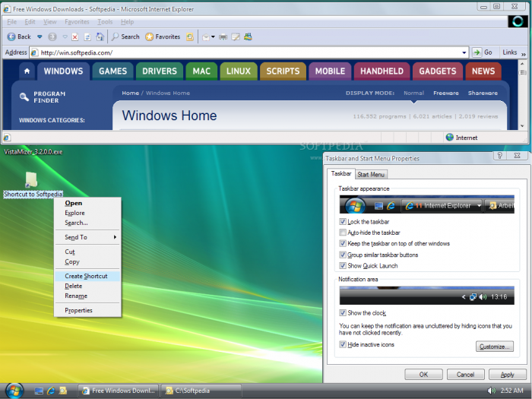
Task: Expand the Send To submenu arrow
Action: 115,237
